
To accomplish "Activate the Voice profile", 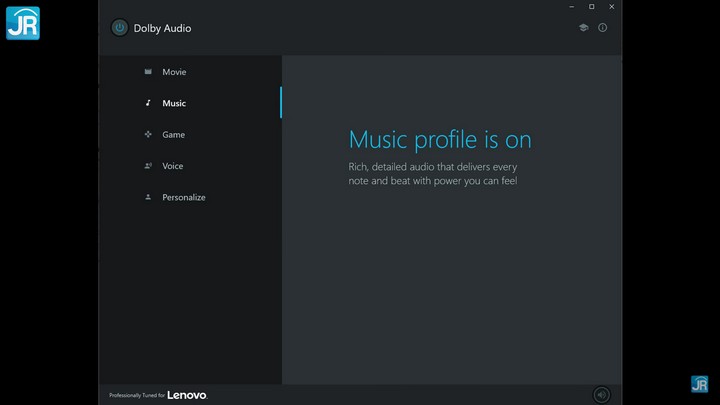I will pos(173,166).
